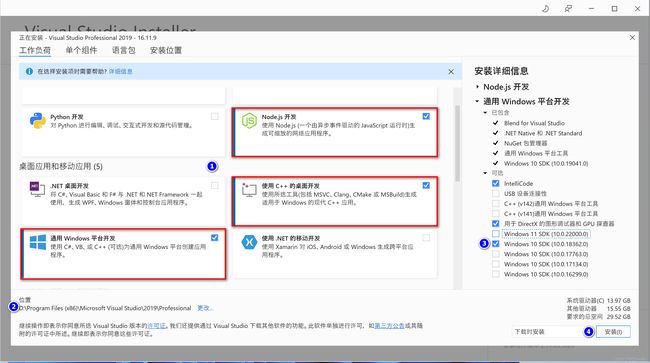650x363 pixels.
Task: Check the USB device connectivity option
Action: pos(496,194)
